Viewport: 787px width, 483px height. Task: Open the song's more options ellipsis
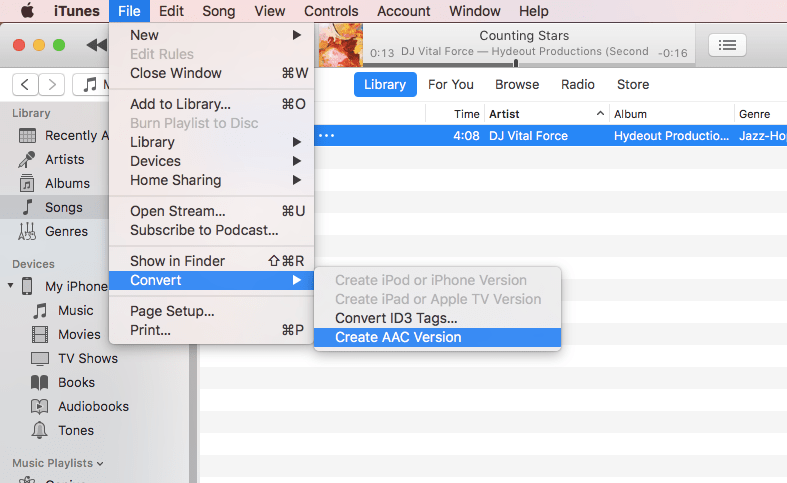pos(326,136)
